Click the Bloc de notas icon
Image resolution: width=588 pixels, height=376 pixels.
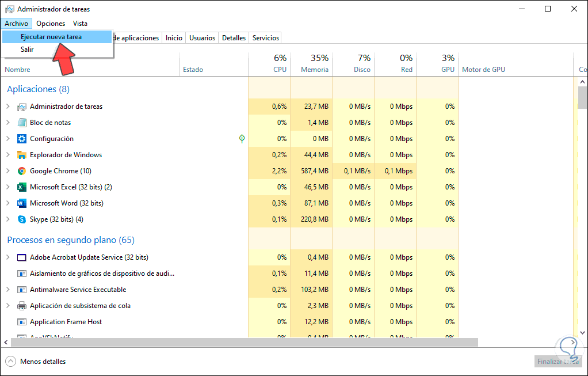pyautogui.click(x=22, y=123)
